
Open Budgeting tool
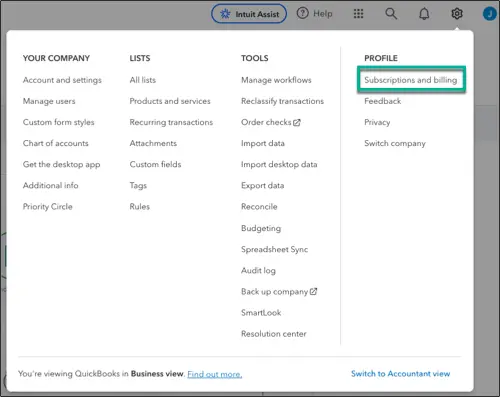(x=261, y=228)
